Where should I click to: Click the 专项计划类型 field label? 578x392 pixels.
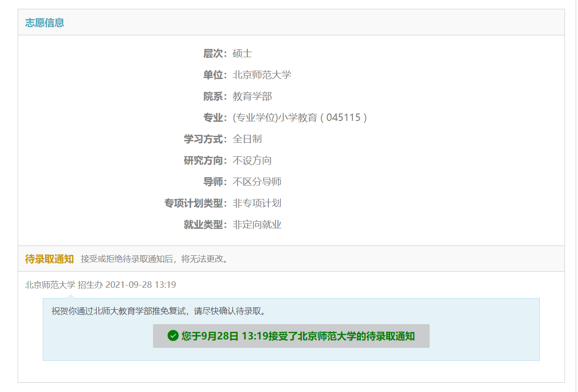195,203
